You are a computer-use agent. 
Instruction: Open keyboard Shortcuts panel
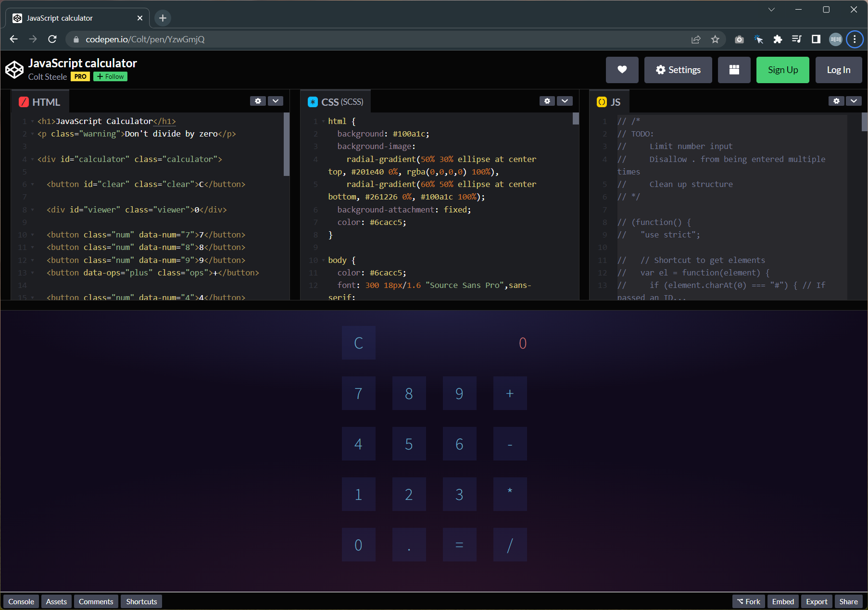tap(141, 601)
